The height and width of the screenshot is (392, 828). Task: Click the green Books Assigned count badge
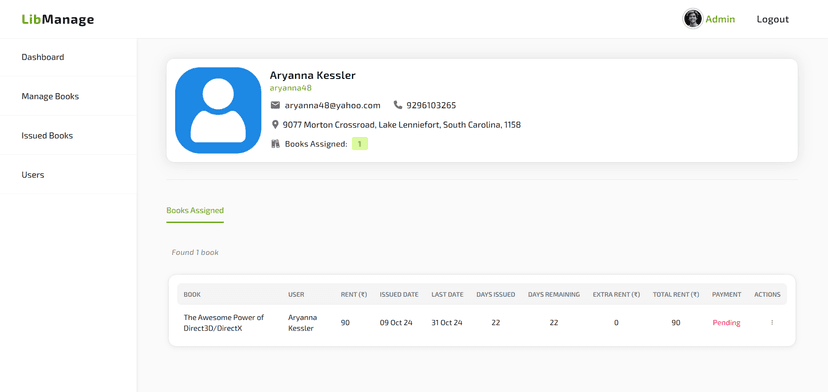[360, 144]
